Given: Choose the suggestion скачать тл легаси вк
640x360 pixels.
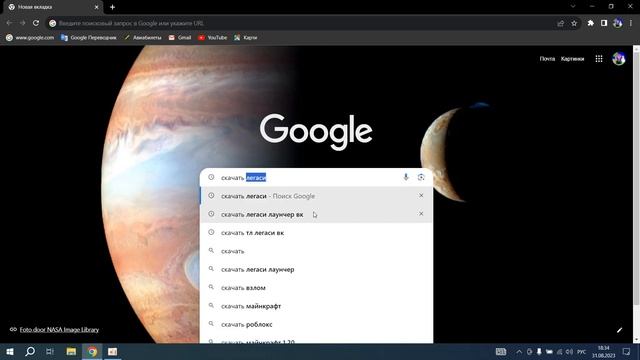Looking at the screenshot, I should pyautogui.click(x=316, y=233).
